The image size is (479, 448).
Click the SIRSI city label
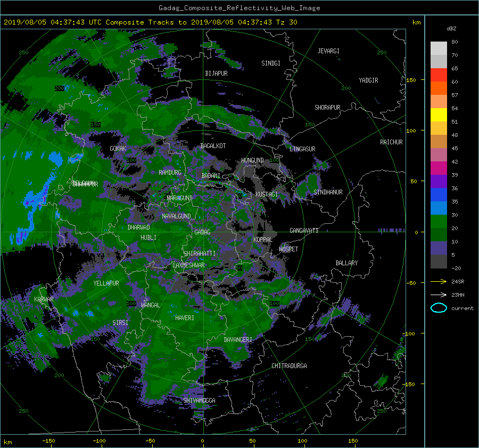pos(120,323)
